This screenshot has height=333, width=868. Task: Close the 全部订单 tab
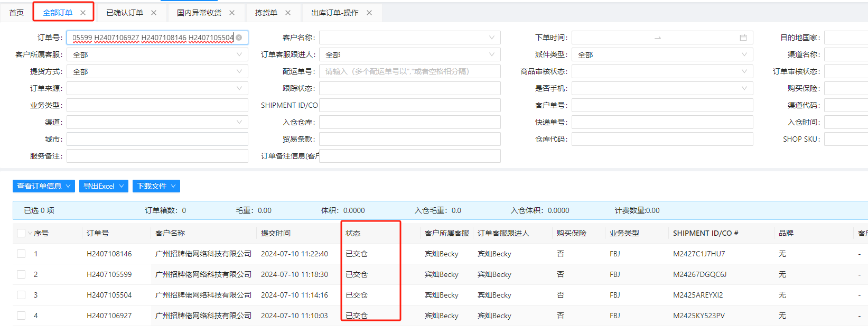83,13
